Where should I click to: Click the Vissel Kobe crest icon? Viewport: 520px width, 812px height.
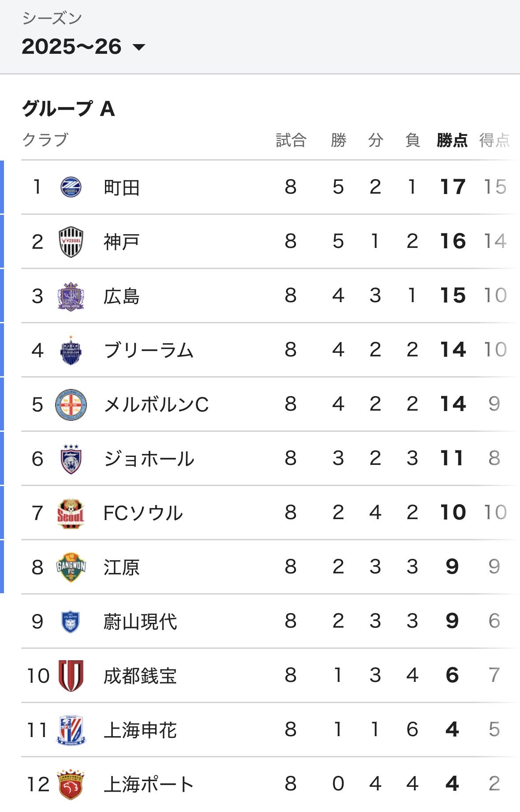[71, 242]
